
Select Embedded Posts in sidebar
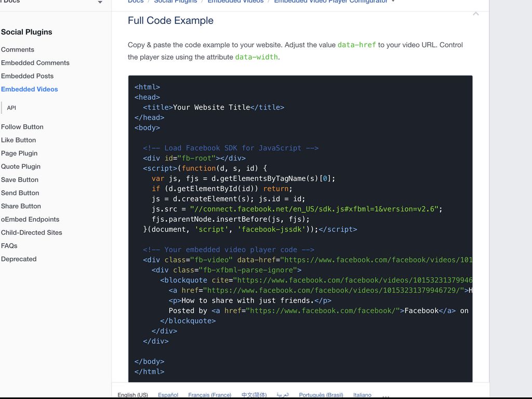(28, 76)
